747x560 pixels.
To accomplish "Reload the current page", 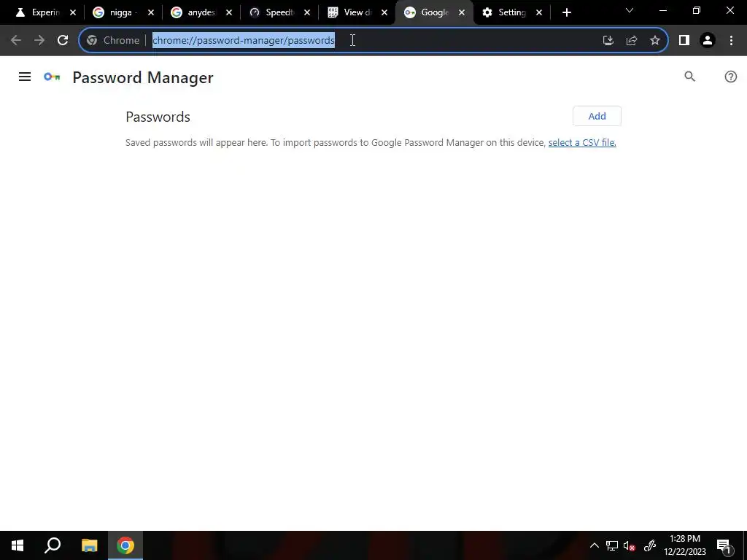I will (63, 41).
